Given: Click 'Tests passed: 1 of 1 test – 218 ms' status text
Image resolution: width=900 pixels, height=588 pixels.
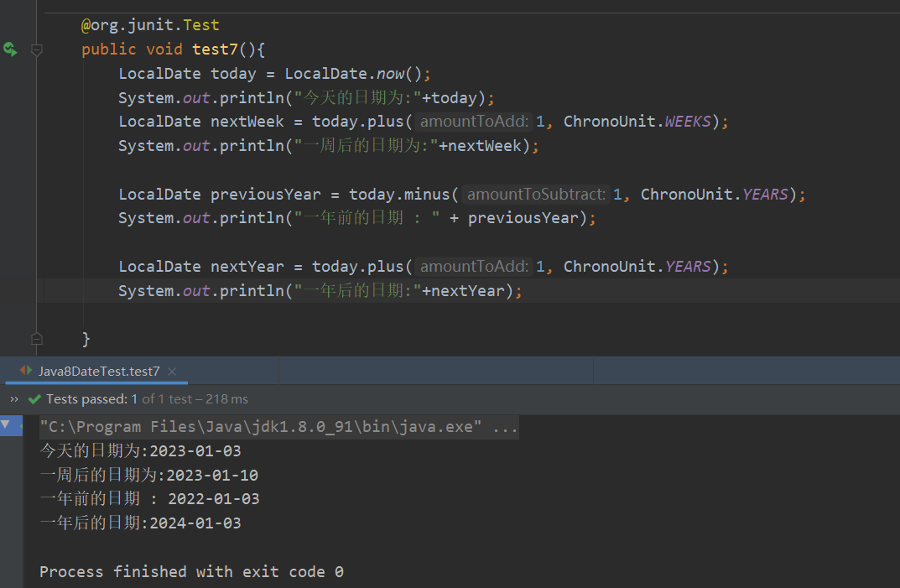Looking at the screenshot, I should (x=147, y=399).
